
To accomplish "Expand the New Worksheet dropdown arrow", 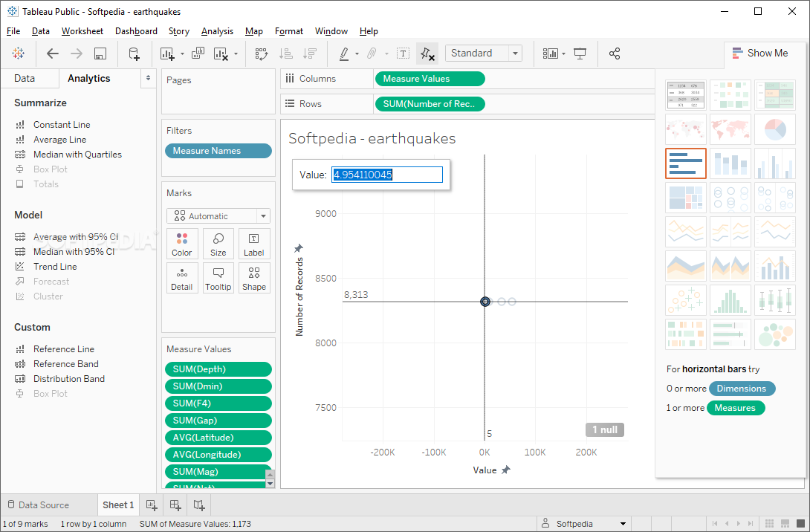I will pyautogui.click(x=182, y=53).
